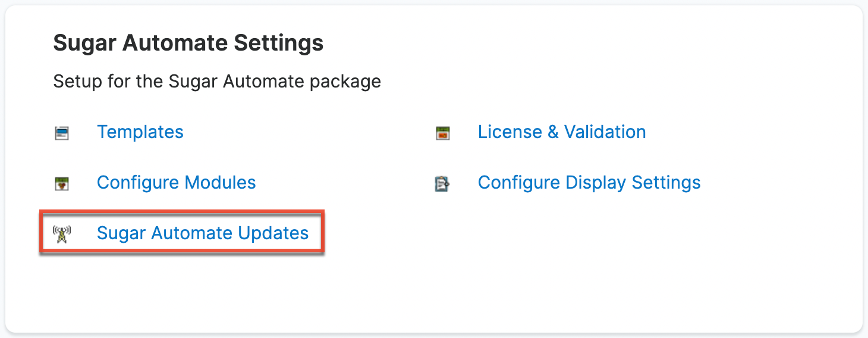
Task: Click the "Setup for the Sugar Automate package" description
Action: tap(217, 80)
